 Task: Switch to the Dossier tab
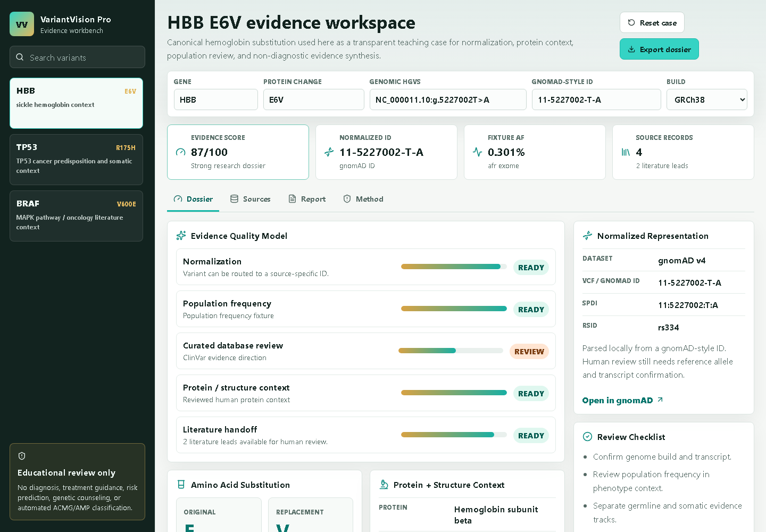pyautogui.click(x=193, y=199)
